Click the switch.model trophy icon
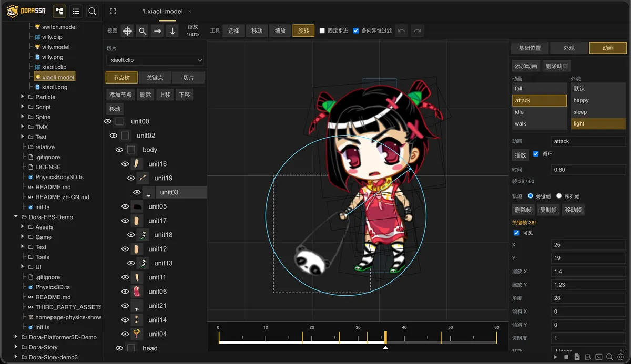Viewport: 631px width, 364px height. 37,27
